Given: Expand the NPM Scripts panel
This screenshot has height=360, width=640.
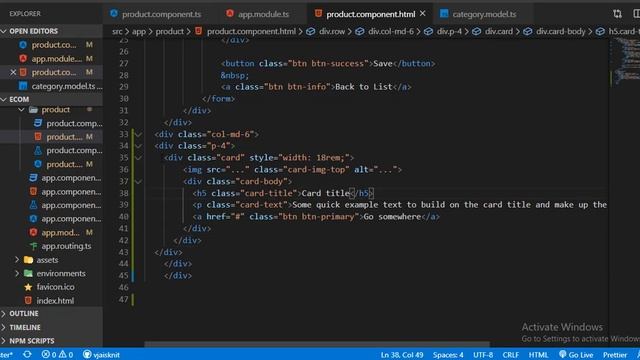Looking at the screenshot, I should tap(4, 341).
